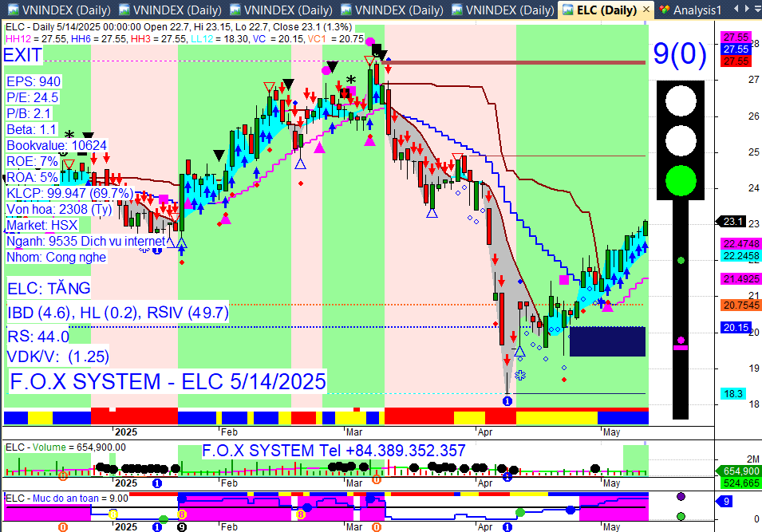Click the 'VDK/V: (1.25)' text
762x532 pixels.
57,357
